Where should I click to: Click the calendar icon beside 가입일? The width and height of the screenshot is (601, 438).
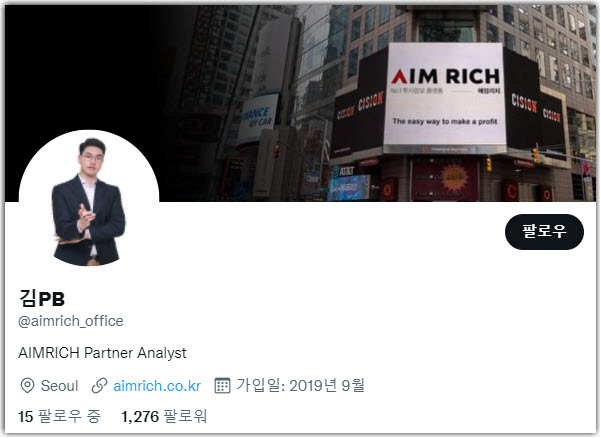click(x=222, y=386)
